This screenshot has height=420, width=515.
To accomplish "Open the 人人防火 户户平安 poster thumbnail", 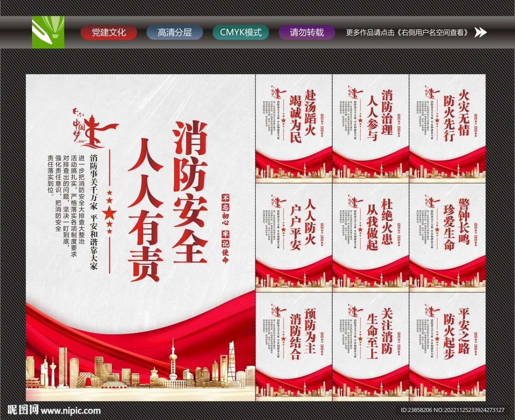I will click(294, 238).
